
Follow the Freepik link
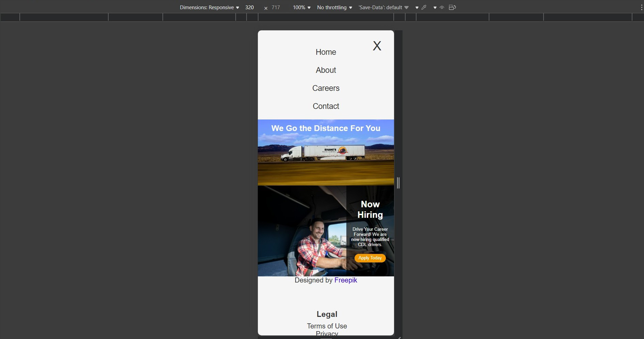tap(346, 280)
